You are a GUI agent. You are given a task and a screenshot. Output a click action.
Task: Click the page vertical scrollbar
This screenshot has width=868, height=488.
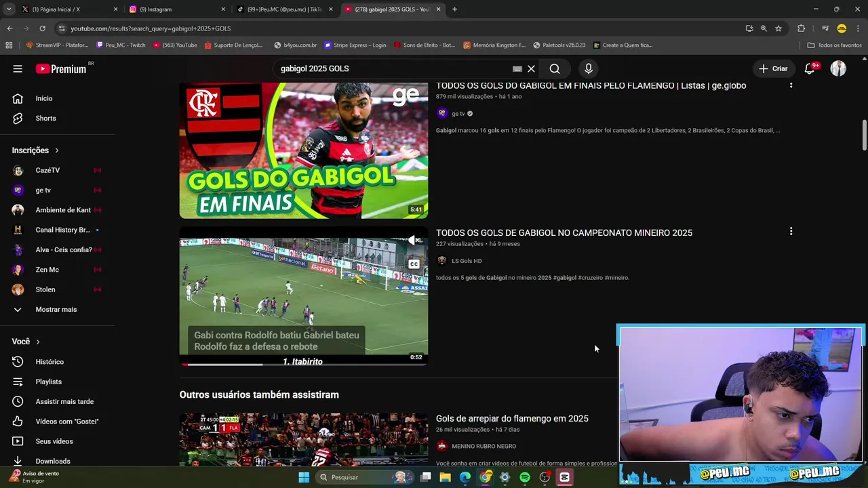tap(864, 136)
